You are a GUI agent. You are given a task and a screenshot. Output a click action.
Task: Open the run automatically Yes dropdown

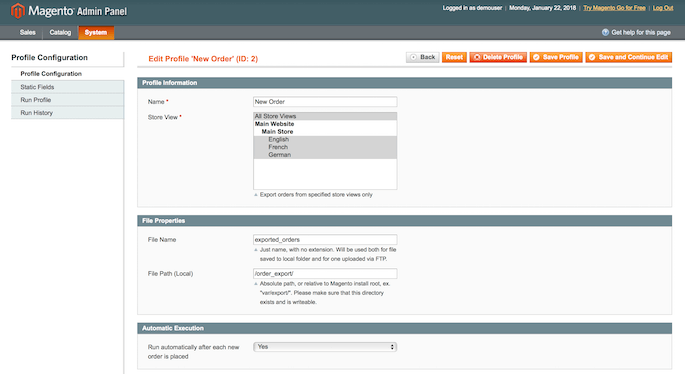tap(325, 347)
